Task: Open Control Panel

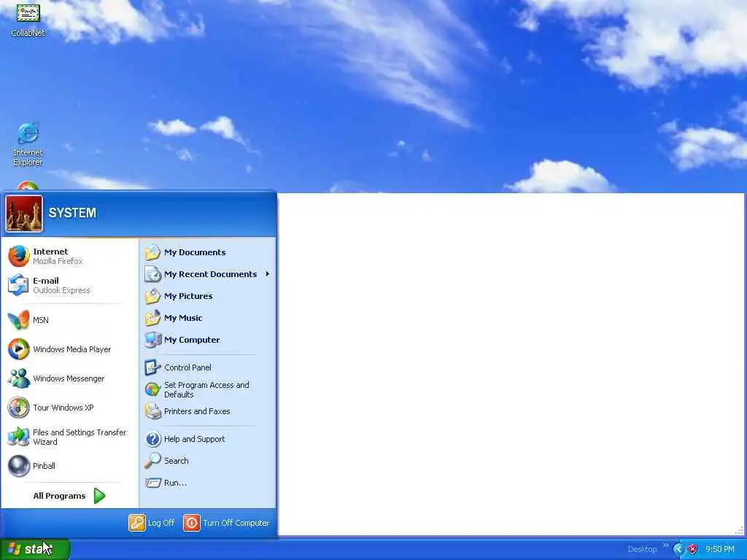Action: point(208,367)
